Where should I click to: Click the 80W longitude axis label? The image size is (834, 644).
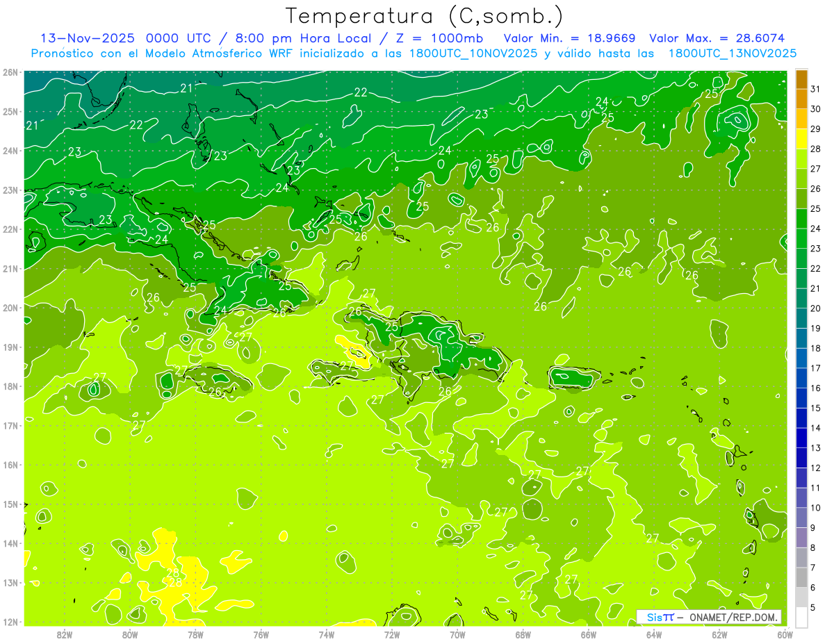click(x=130, y=634)
